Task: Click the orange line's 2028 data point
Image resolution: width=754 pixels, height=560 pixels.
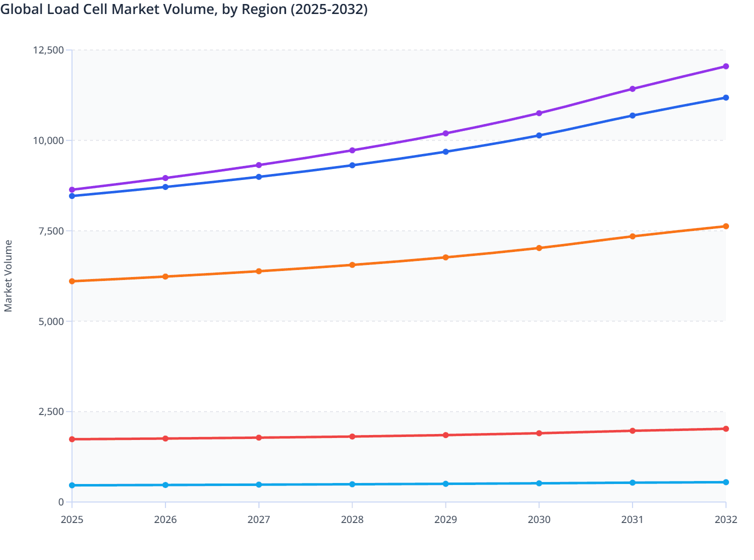Action: pos(352,265)
